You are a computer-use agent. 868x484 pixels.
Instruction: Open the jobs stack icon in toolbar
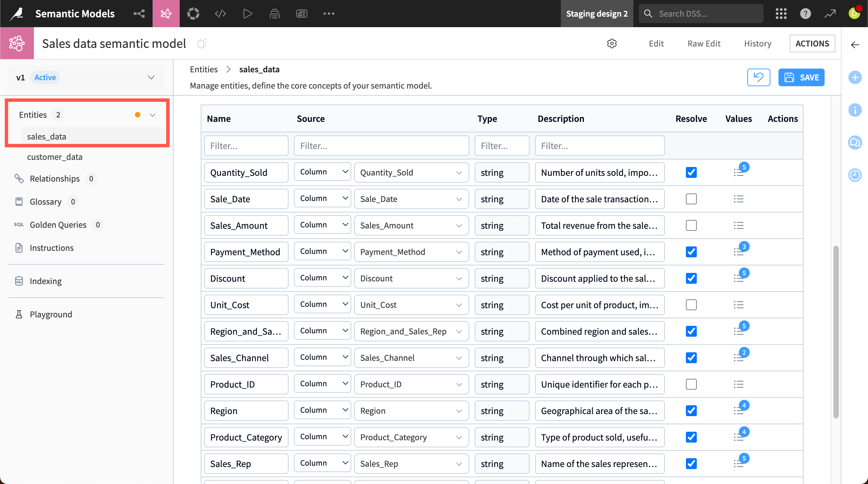(x=274, y=14)
